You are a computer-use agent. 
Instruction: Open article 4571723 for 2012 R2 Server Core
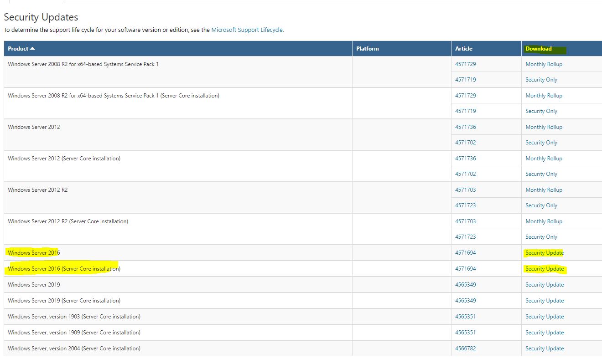[465, 237]
